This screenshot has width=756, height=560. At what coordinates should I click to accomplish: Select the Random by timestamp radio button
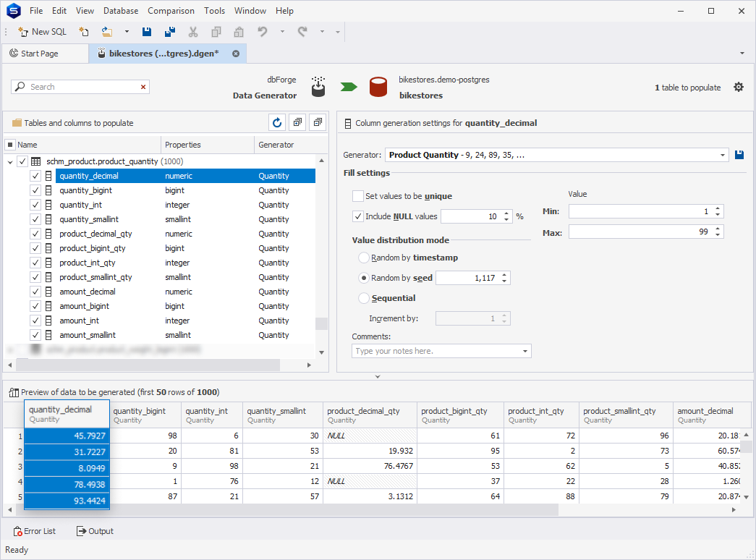click(x=364, y=258)
